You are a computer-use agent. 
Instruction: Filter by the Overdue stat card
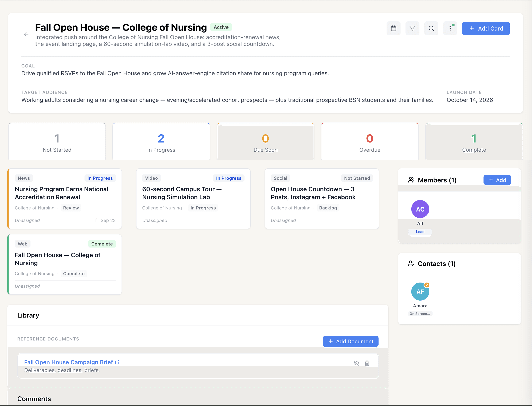click(370, 142)
